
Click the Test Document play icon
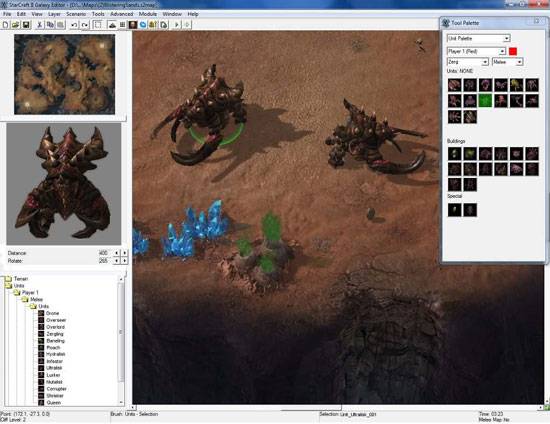pos(176,25)
